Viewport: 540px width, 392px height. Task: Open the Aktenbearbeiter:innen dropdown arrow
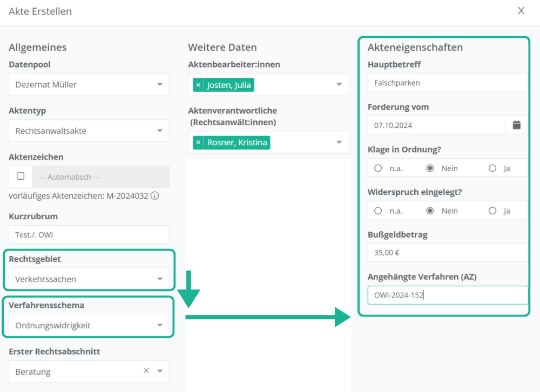click(x=339, y=85)
